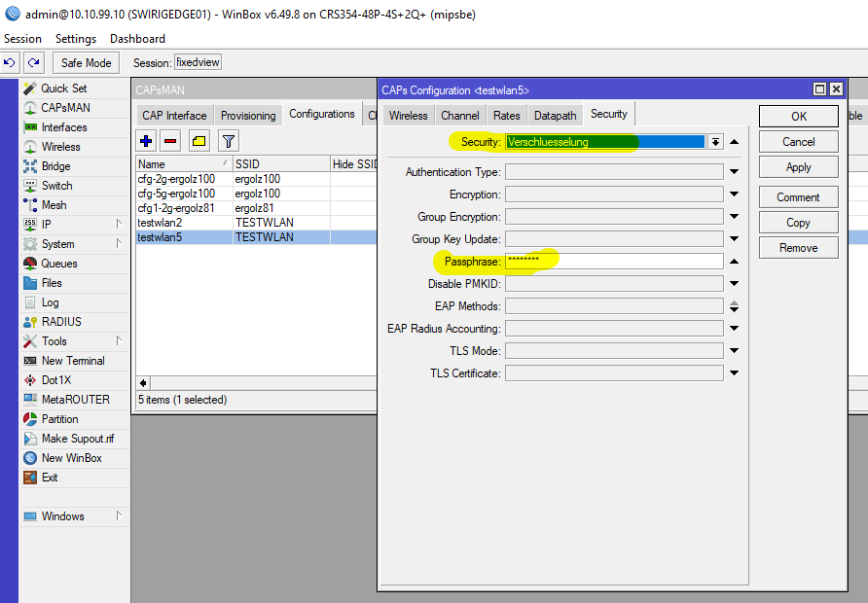Click the undo arrow icon
Image resolution: width=868 pixels, height=603 pixels.
pos(10,63)
